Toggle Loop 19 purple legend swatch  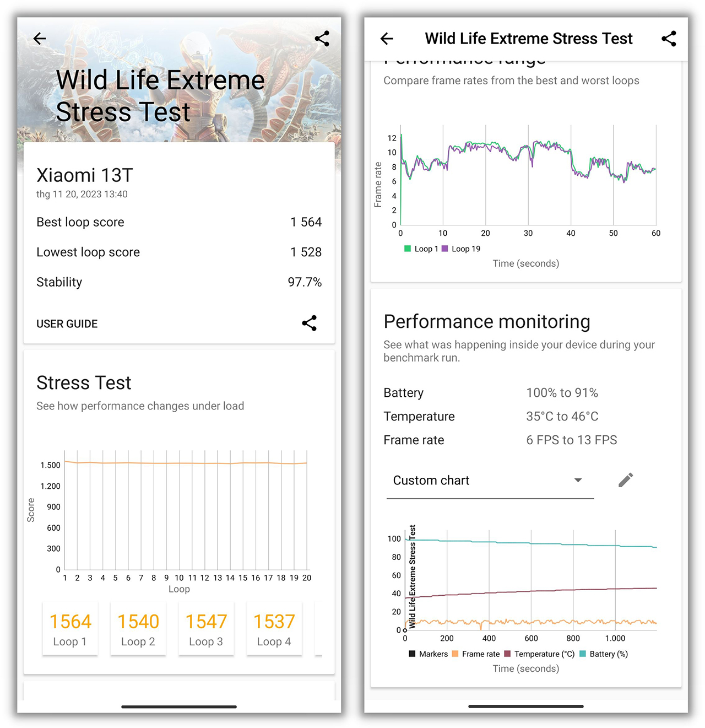pos(445,249)
